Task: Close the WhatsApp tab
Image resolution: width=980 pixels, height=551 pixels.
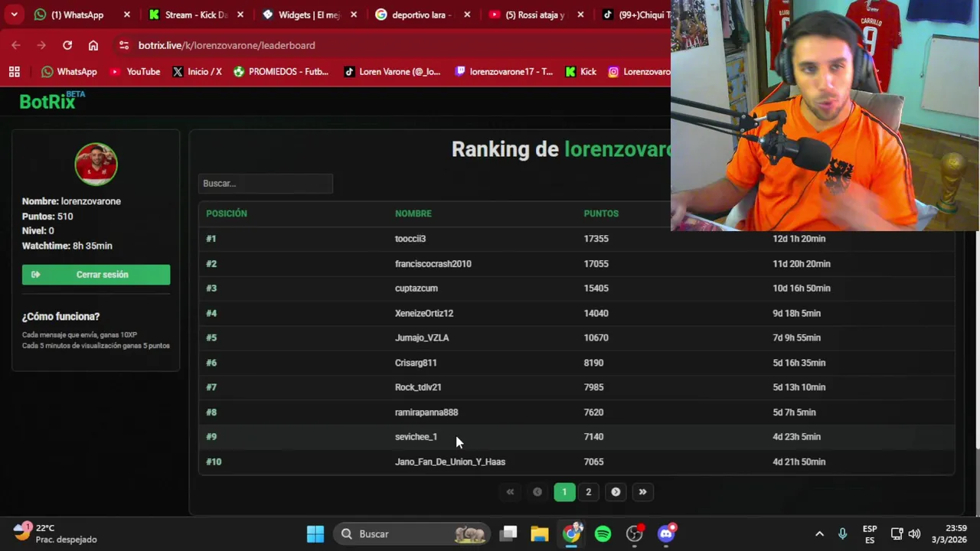Action: (x=127, y=15)
